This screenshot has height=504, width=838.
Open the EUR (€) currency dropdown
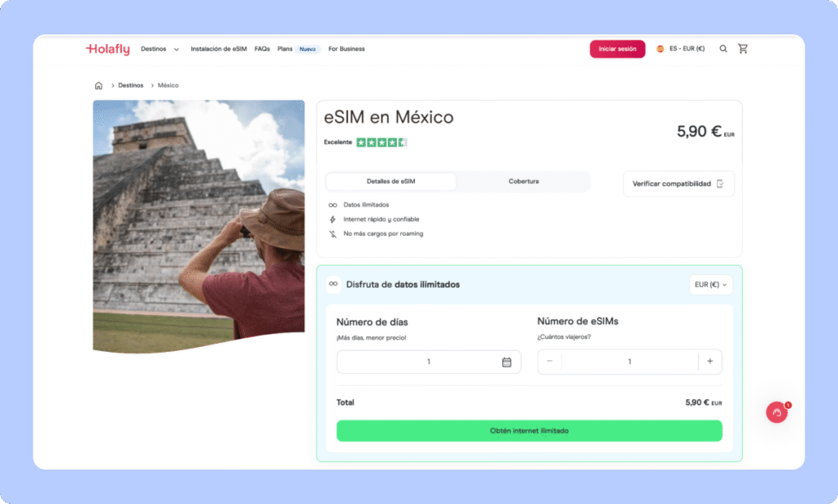(710, 285)
